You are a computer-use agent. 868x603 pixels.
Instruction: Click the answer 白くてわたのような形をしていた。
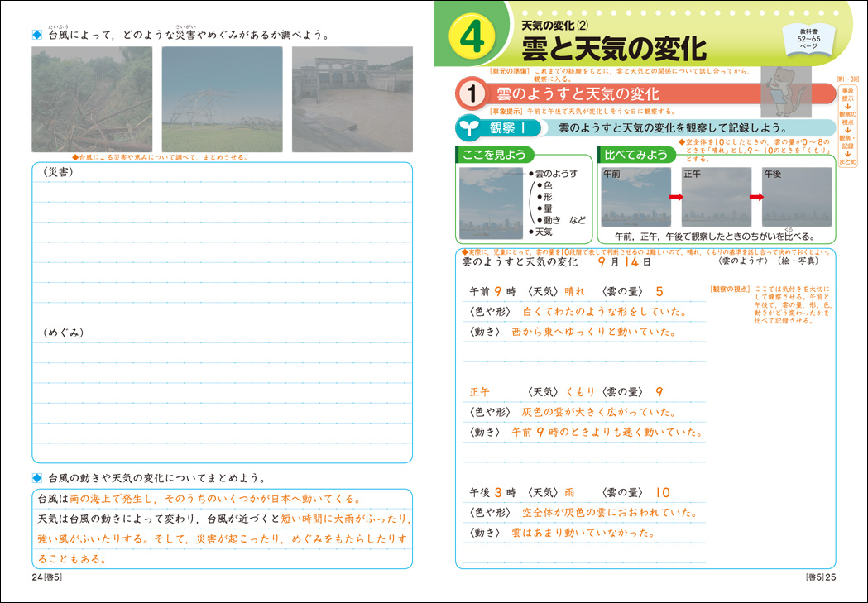(605, 312)
